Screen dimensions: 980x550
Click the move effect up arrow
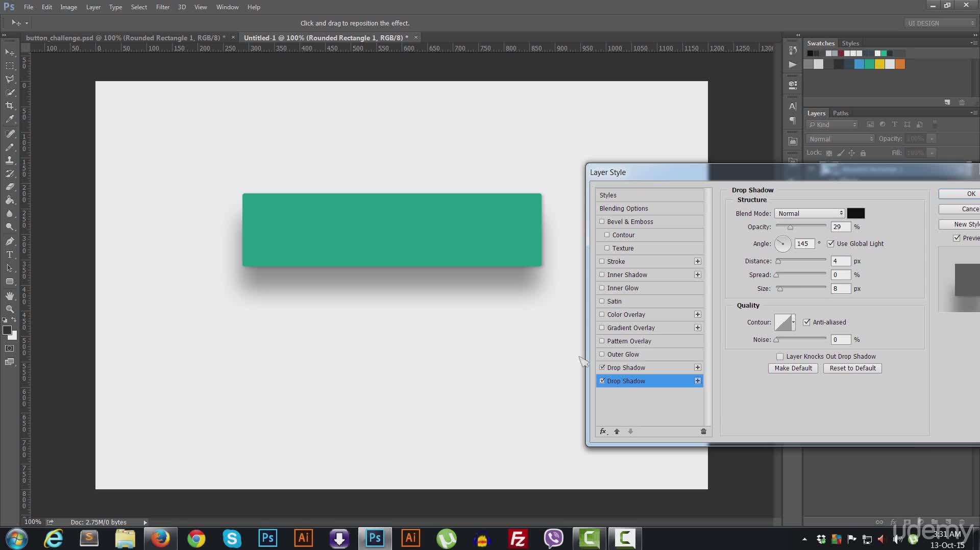point(617,432)
